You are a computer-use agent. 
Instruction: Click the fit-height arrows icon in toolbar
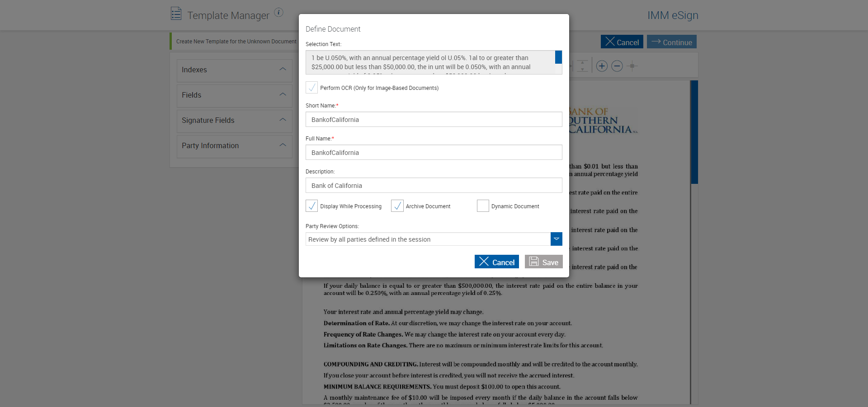click(582, 66)
